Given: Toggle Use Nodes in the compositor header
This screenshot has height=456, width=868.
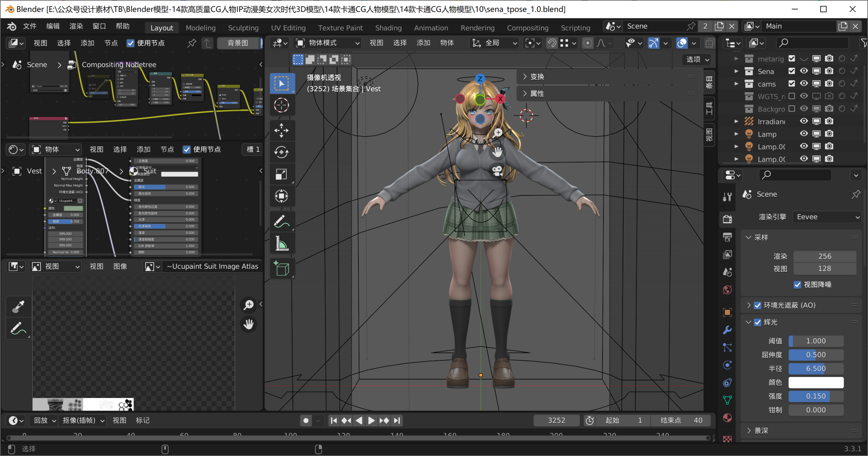Looking at the screenshot, I should coord(131,43).
